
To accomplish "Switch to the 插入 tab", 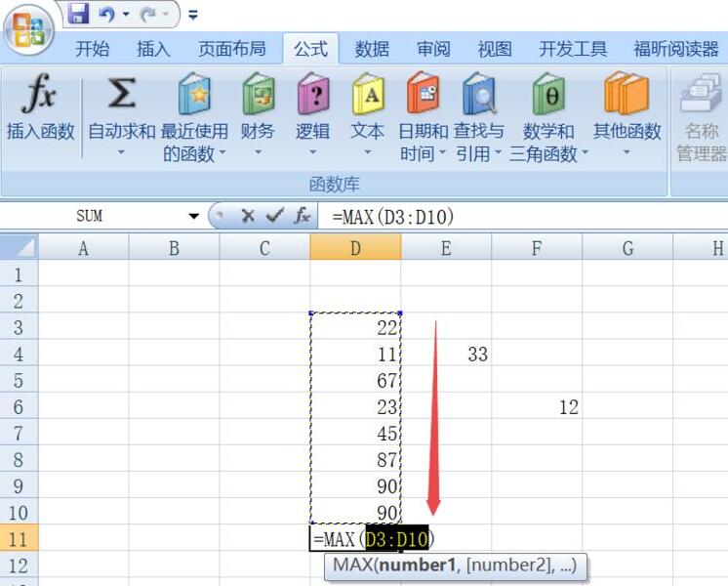I will [153, 48].
